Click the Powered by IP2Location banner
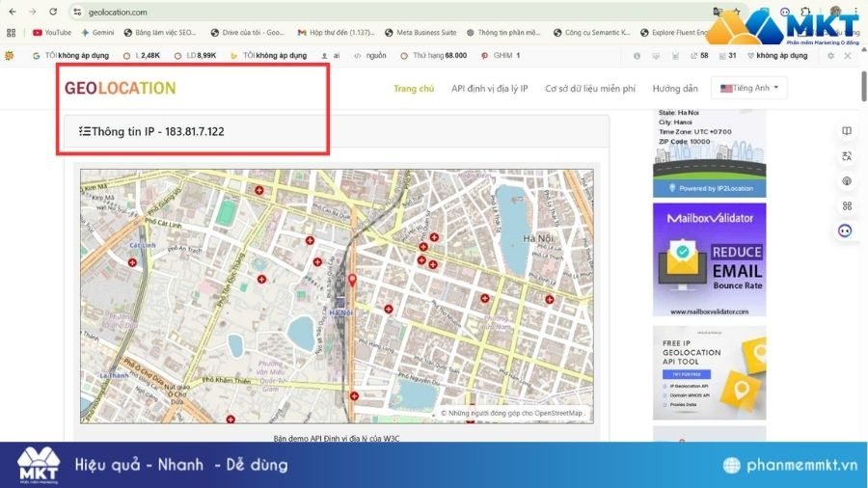This screenshot has width=868, height=488. coord(710,189)
